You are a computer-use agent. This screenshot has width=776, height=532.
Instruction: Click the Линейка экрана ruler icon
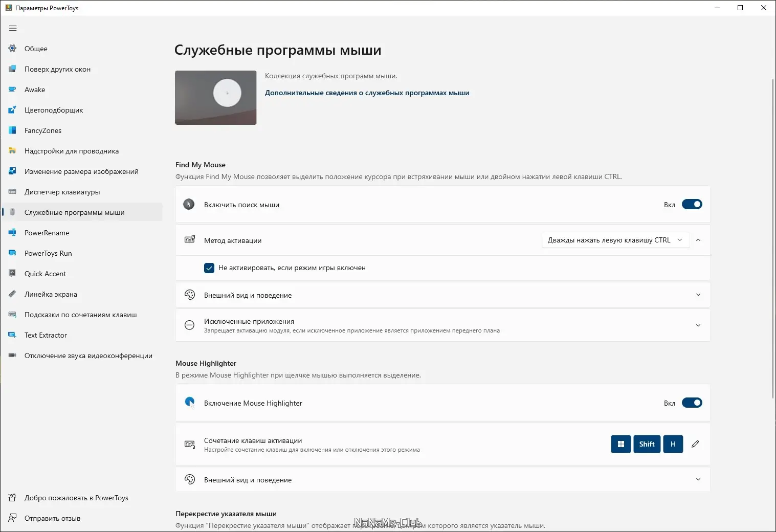12,294
